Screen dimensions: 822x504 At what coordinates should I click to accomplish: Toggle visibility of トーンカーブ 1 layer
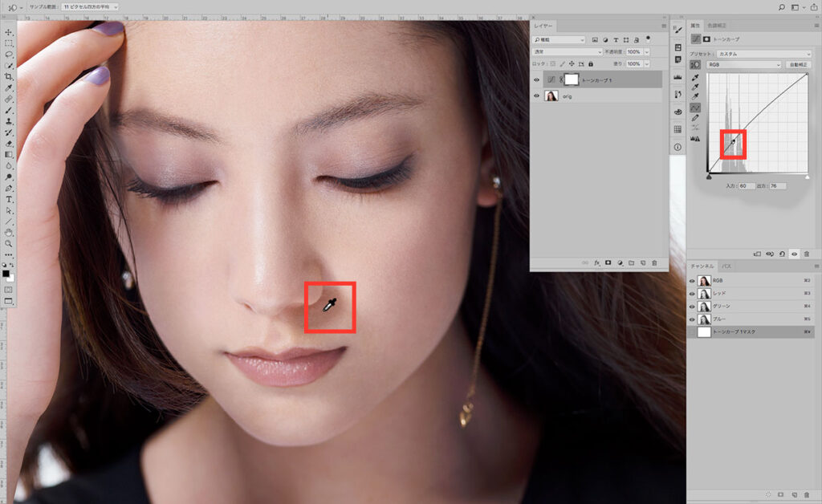pos(536,79)
